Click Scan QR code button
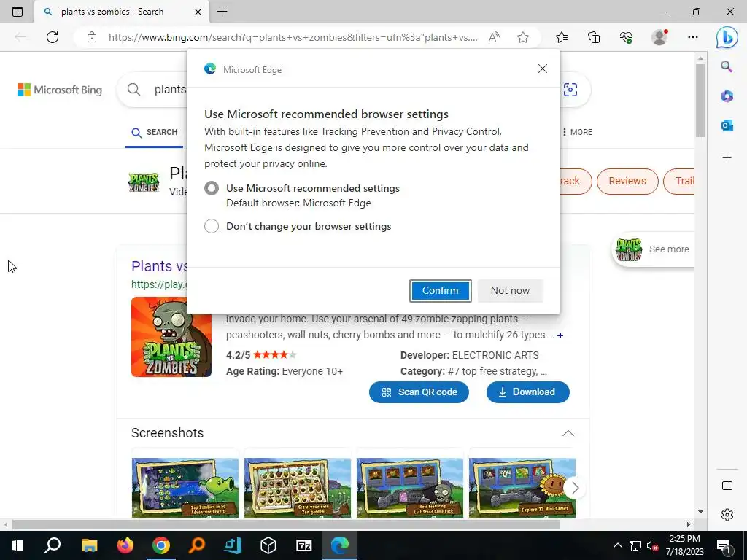747x560 pixels. tap(419, 392)
